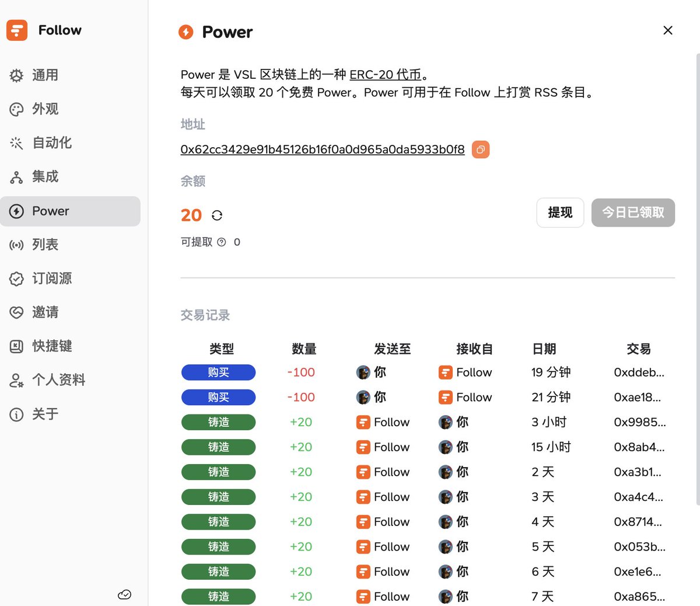Viewport: 700px width, 606px height.
Task: Click the help icon beside 可提取
Action: (x=221, y=242)
